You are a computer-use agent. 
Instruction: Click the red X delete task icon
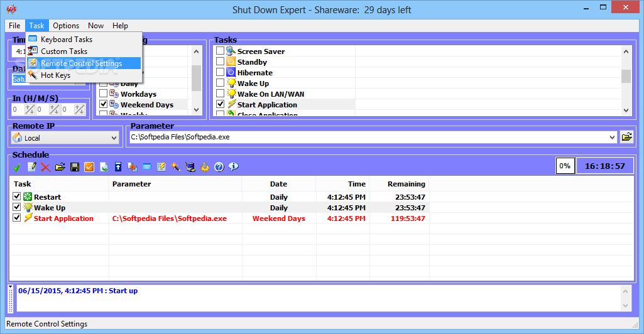[46, 167]
